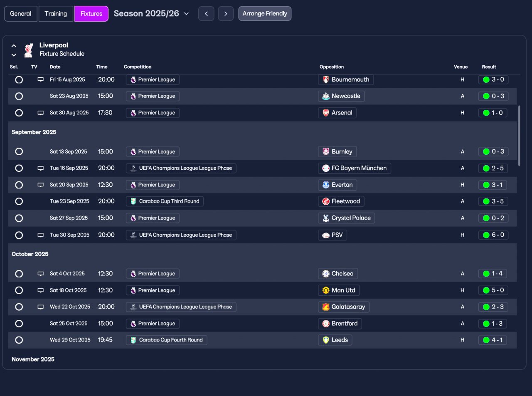This screenshot has width=532, height=396.
Task: Sort by the Result column header
Action: tap(489, 67)
